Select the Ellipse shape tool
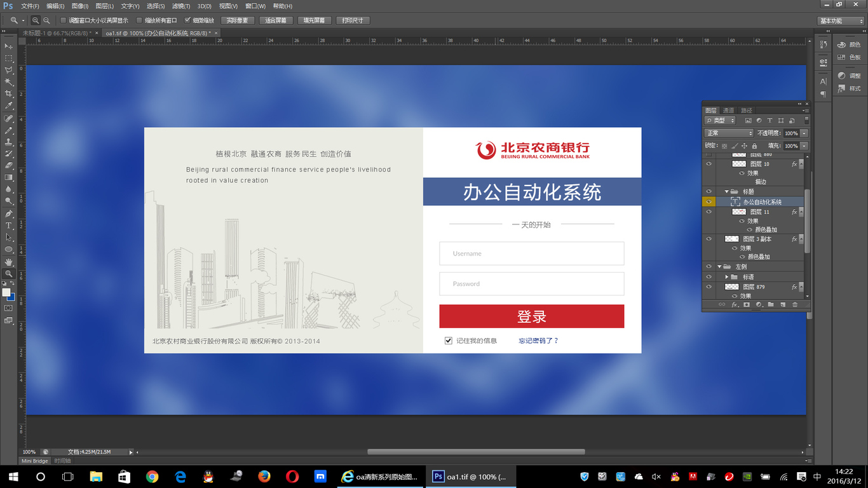The height and width of the screenshot is (488, 868). pos(8,250)
